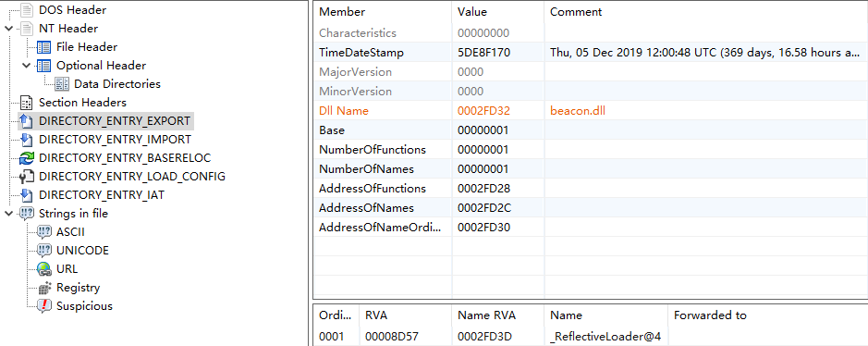Open File Header tree item

[x=87, y=47]
